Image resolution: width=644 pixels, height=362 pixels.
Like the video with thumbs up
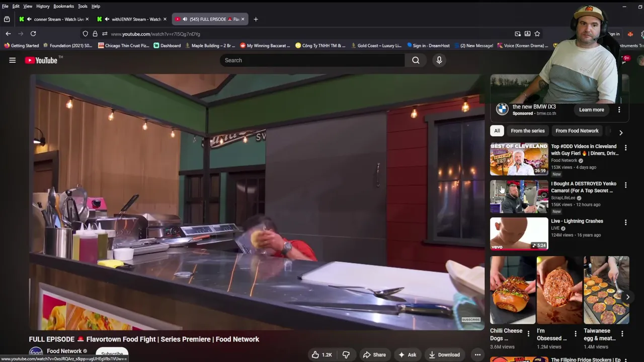pos(321,354)
